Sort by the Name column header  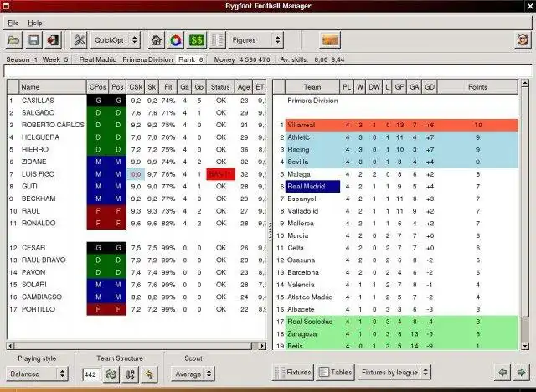tap(53, 87)
